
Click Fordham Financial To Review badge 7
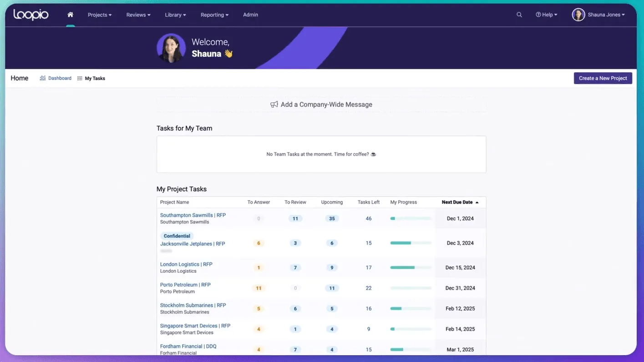[x=295, y=350]
